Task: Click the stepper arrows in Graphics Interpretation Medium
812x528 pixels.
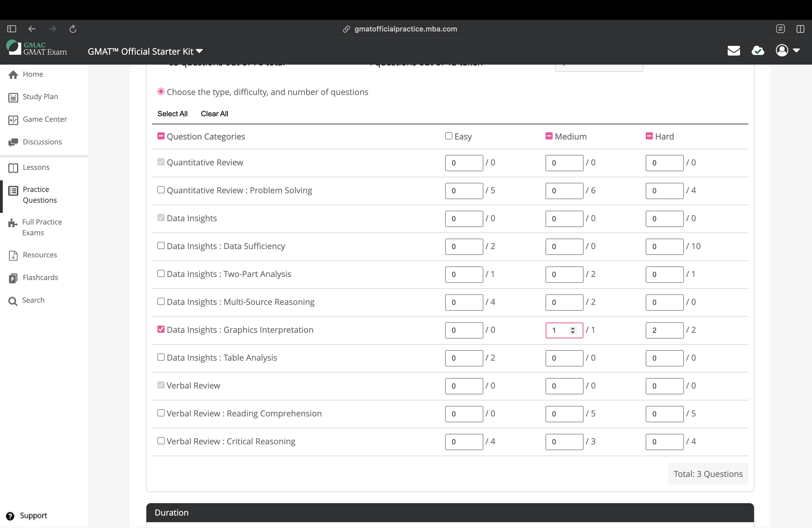Action: point(573,330)
